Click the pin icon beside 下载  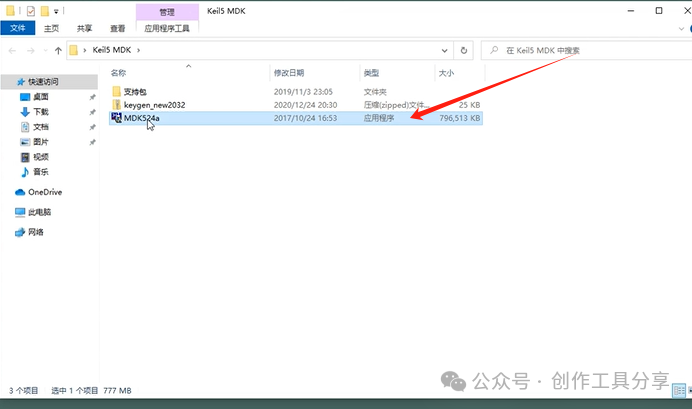tap(92, 112)
